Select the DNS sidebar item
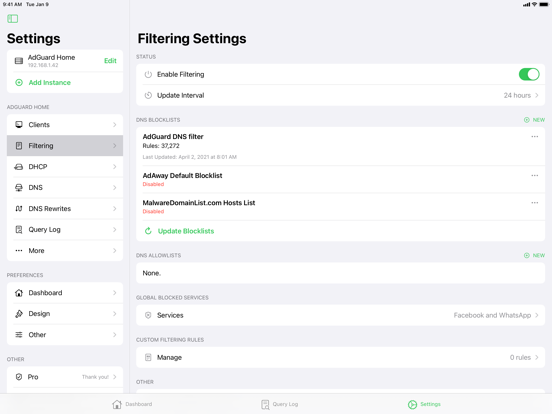This screenshot has width=552, height=414. (x=65, y=188)
